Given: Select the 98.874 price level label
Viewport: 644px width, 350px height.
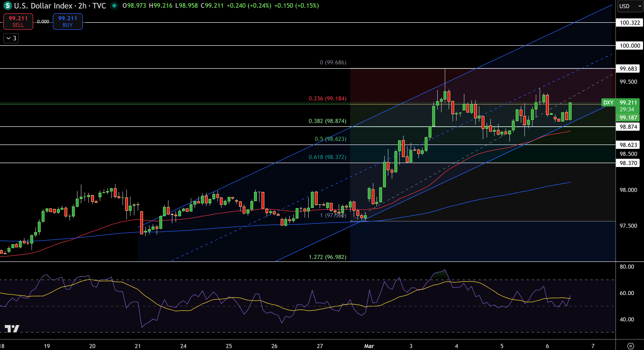Looking at the screenshot, I should 628,127.
